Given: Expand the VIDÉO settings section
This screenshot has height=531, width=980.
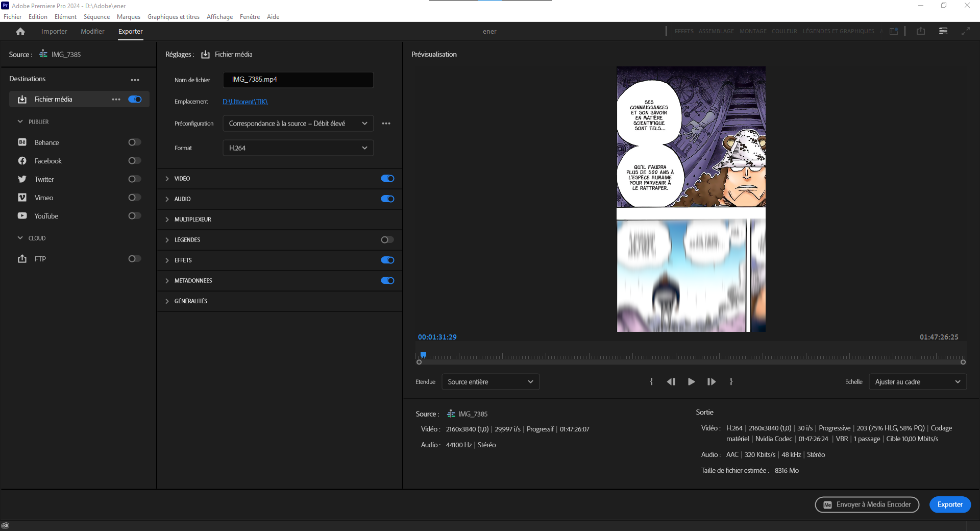Looking at the screenshot, I should click(167, 179).
